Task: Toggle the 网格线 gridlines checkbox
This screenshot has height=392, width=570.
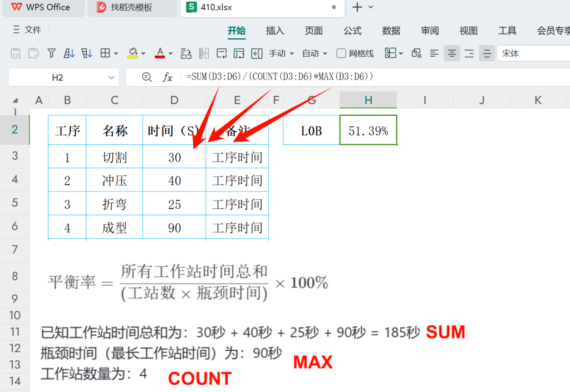Action: tap(341, 53)
